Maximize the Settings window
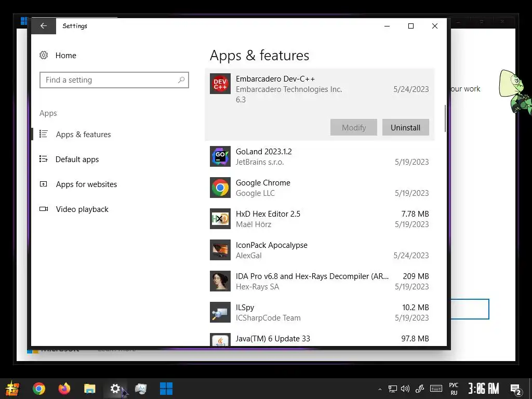The width and height of the screenshot is (532, 399). pos(411,26)
